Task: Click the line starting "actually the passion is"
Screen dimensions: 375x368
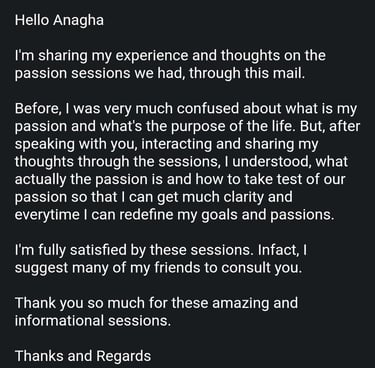Action: 180,179
